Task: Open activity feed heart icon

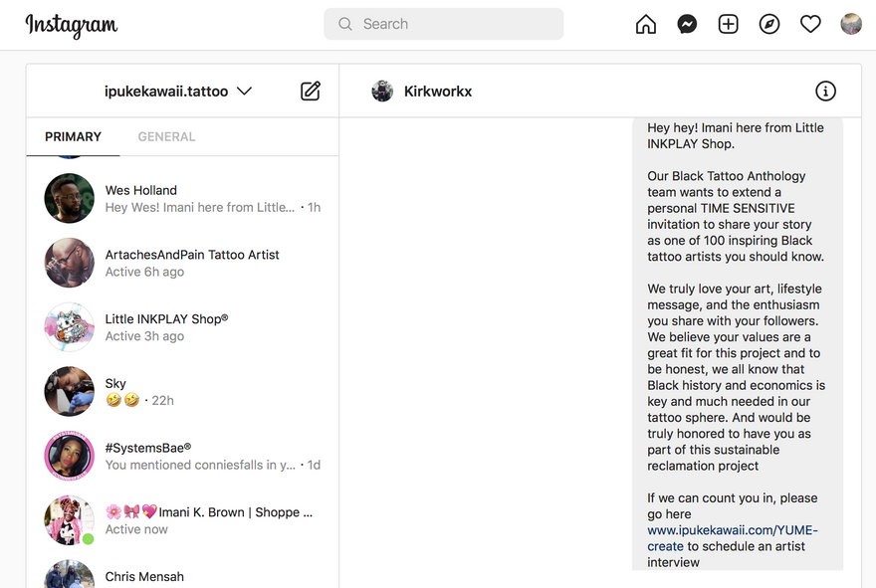Action: [810, 24]
